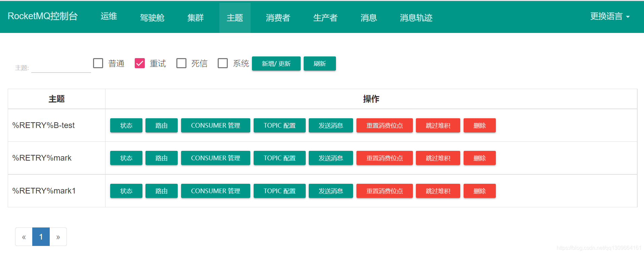
Task: Go to the 运维 menu
Action: (109, 16)
